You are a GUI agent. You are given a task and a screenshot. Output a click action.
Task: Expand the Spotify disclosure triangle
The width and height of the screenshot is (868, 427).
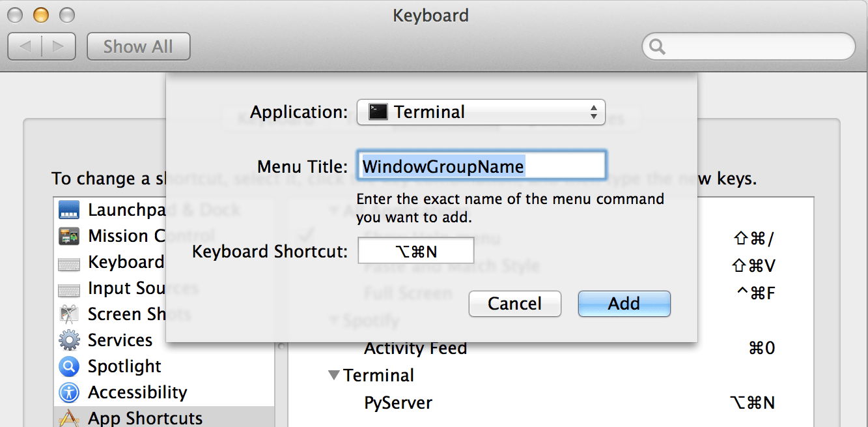[x=333, y=320]
